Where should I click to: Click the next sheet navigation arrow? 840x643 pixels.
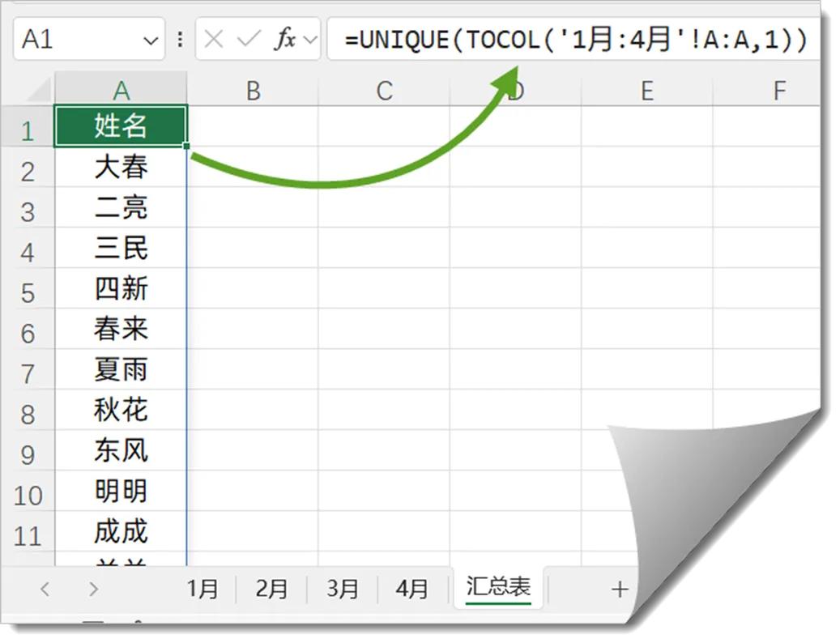tap(94, 589)
